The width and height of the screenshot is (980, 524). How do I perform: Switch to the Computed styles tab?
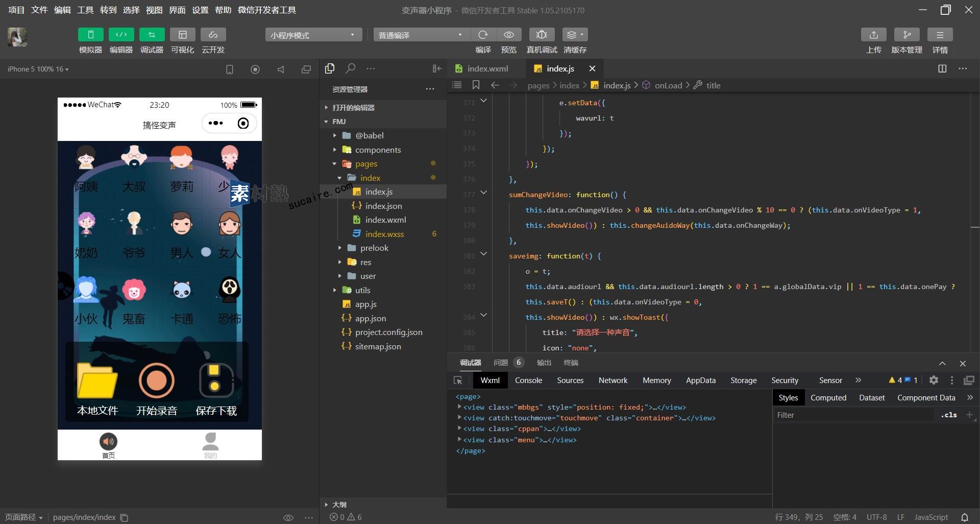[x=828, y=397]
